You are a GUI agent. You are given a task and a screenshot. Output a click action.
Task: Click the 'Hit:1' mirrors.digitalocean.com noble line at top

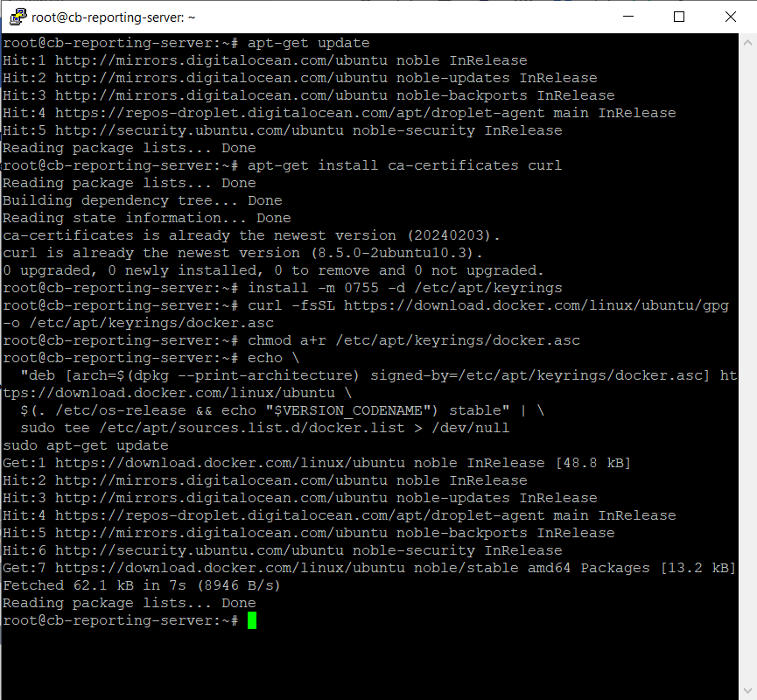point(265,60)
